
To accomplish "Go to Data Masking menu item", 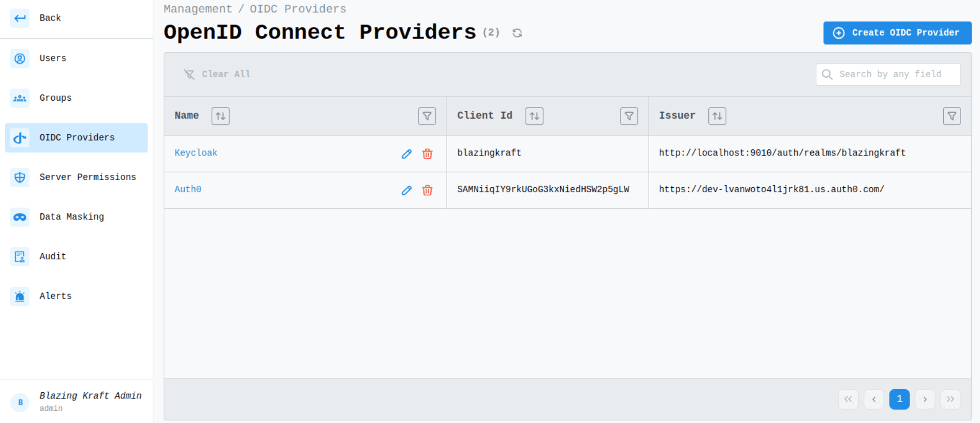I will (77, 217).
